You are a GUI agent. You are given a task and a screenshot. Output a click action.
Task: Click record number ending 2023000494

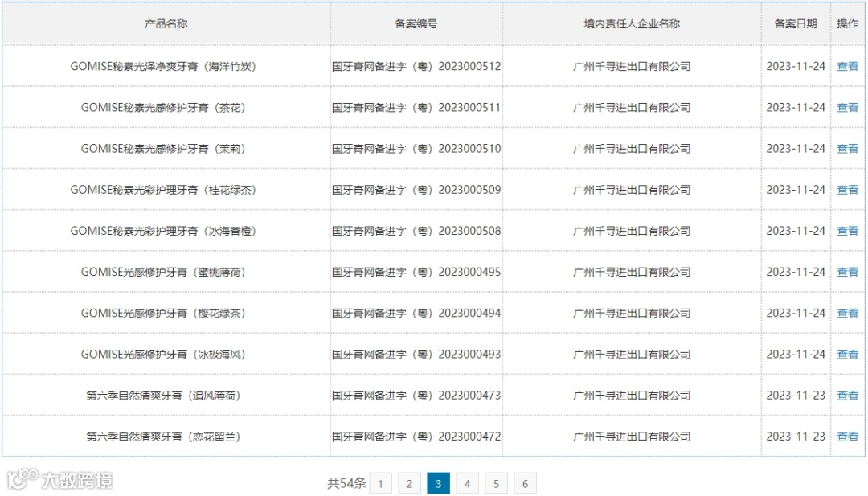[416, 314]
